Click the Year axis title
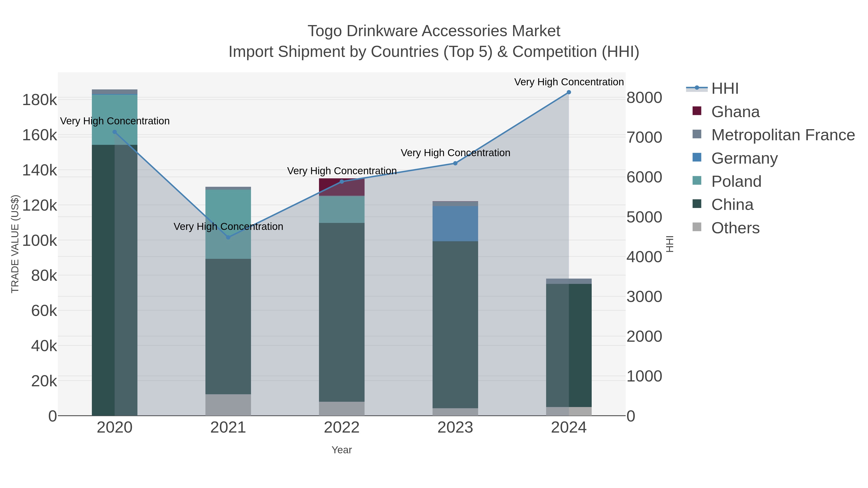The image size is (868, 488). tap(342, 450)
